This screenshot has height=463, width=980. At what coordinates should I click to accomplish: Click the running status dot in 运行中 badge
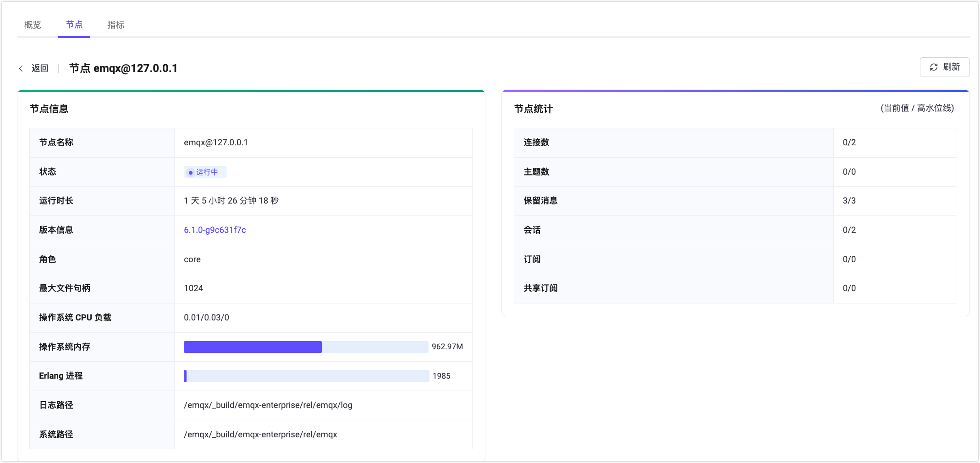(191, 172)
